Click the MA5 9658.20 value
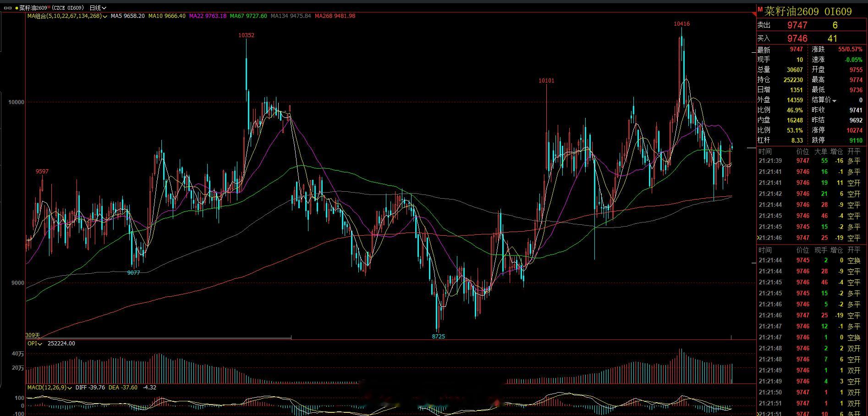The width and height of the screenshot is (868, 416). pos(128,16)
